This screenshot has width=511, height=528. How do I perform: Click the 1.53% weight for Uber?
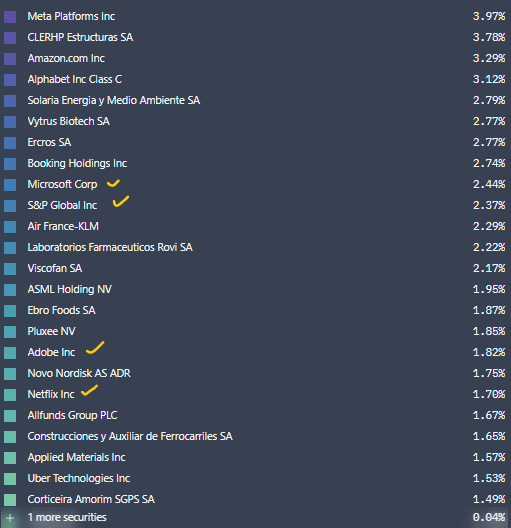click(x=489, y=478)
